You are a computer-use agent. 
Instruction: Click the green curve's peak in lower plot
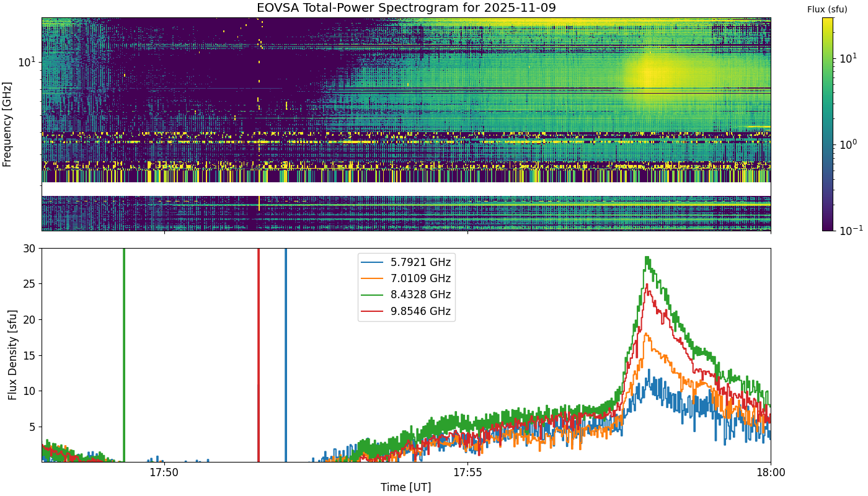click(647, 257)
